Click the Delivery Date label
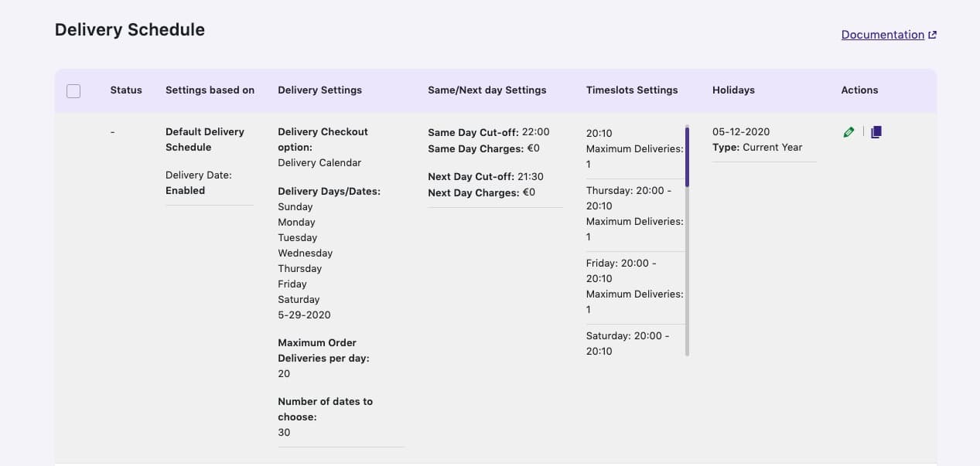This screenshot has height=466, width=980. coord(199,175)
